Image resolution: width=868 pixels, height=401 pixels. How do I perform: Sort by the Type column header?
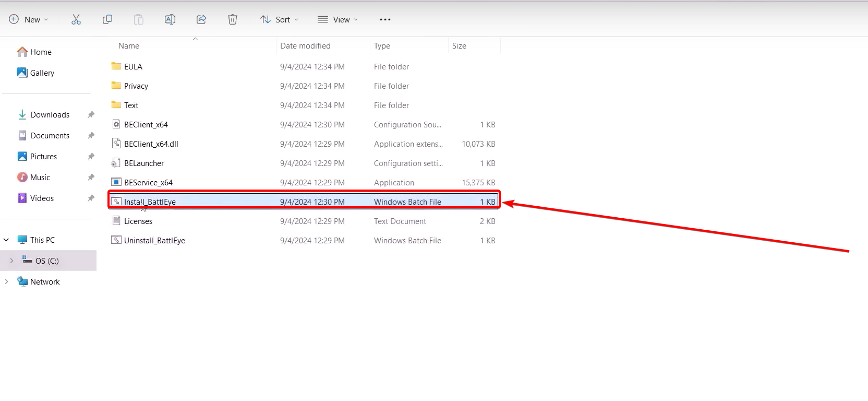coord(382,46)
